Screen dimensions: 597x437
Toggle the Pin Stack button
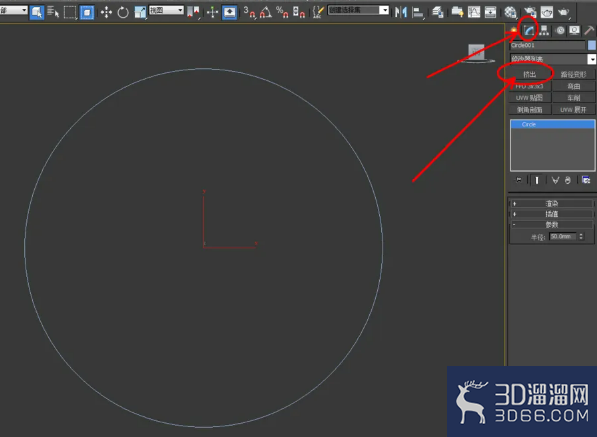(x=519, y=180)
